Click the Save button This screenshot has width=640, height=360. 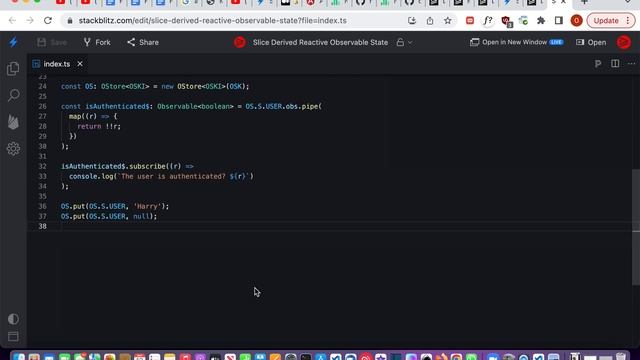click(x=52, y=42)
